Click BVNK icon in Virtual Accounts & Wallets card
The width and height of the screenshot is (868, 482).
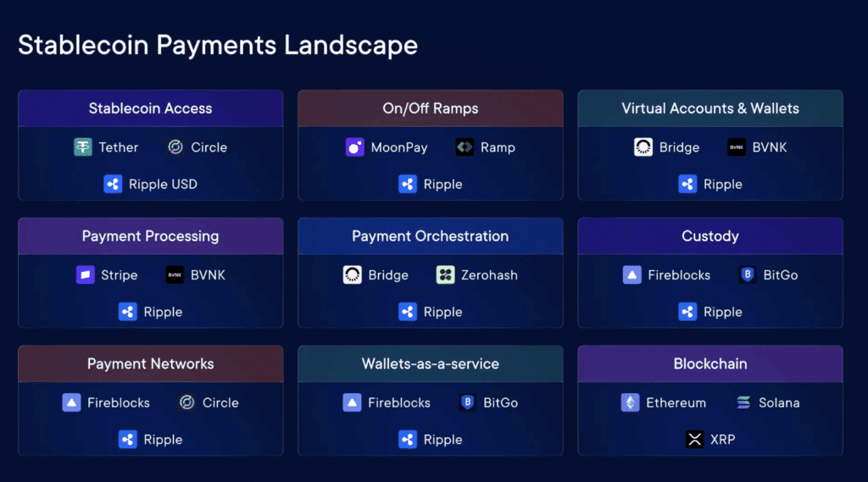pyautogui.click(x=737, y=147)
